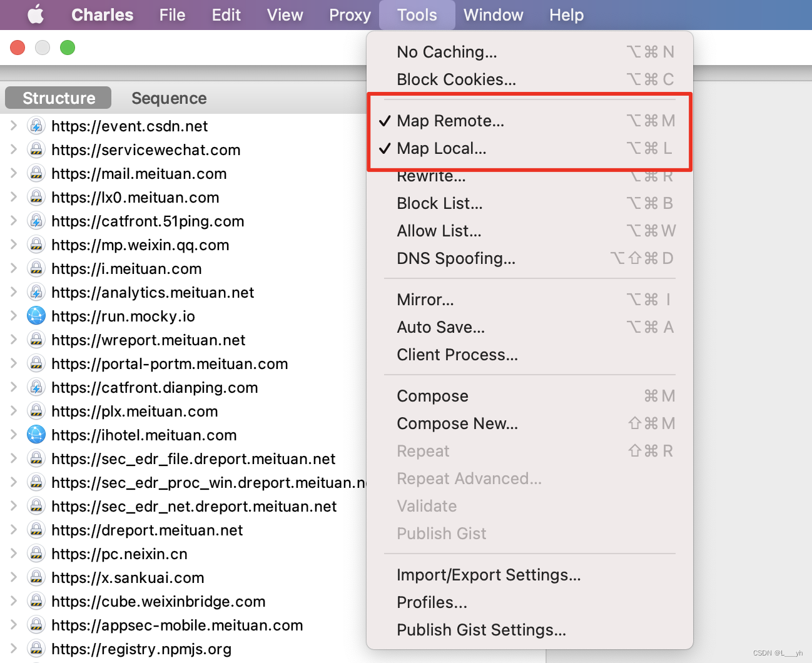
Task: Click the lock icon beside lx0.meituan.com
Action: click(36, 197)
